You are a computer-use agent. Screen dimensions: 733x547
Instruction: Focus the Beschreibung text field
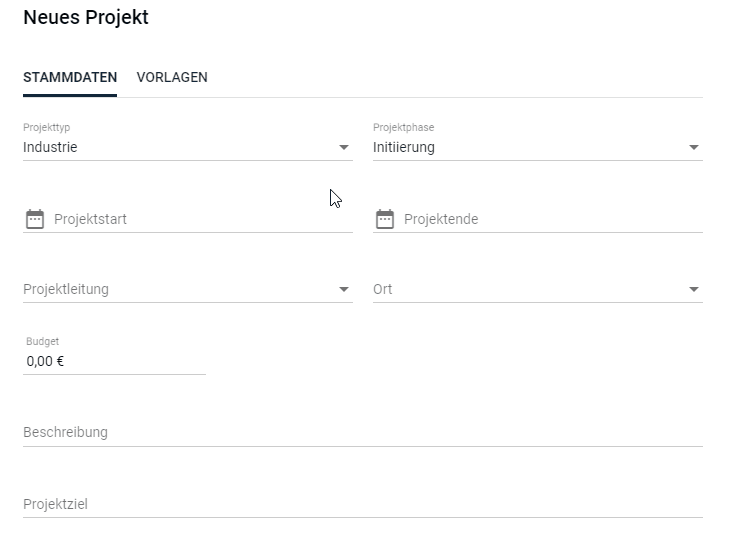point(363,432)
